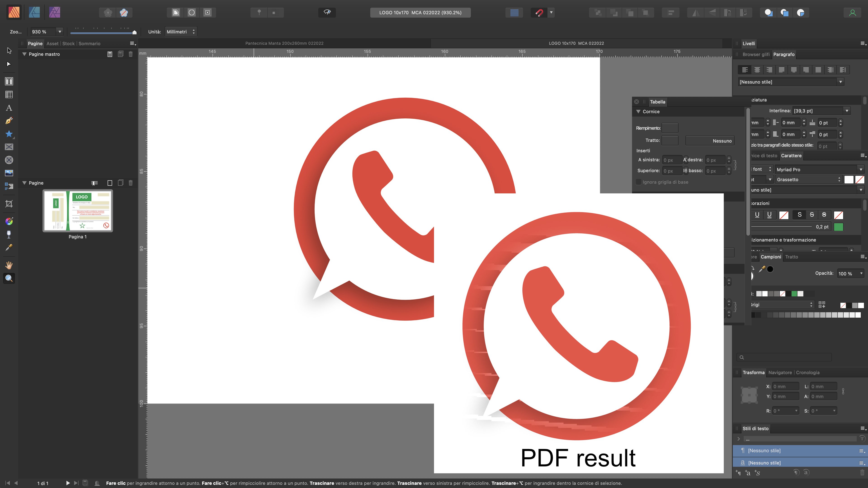Click the zoom slider handle

(134, 32)
